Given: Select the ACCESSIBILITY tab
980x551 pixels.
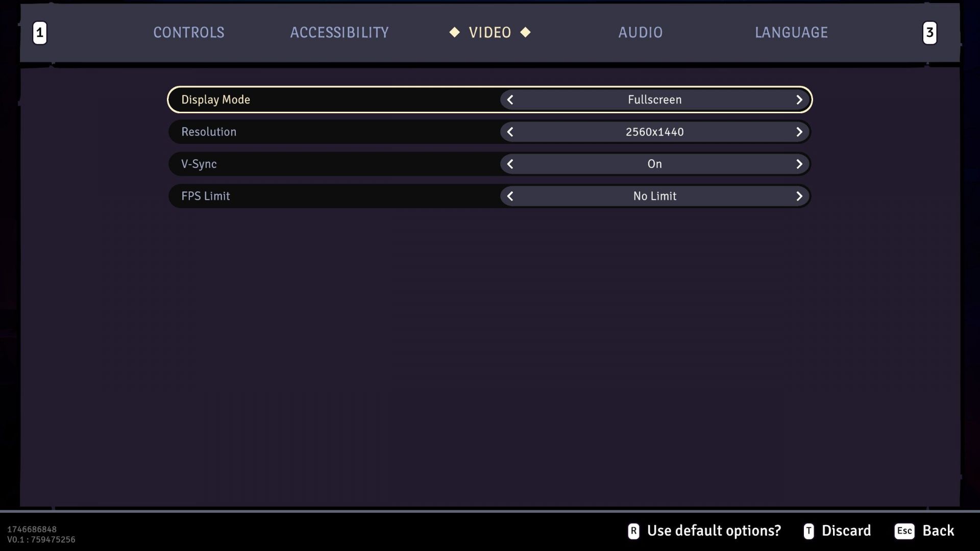Looking at the screenshot, I should [x=338, y=32].
